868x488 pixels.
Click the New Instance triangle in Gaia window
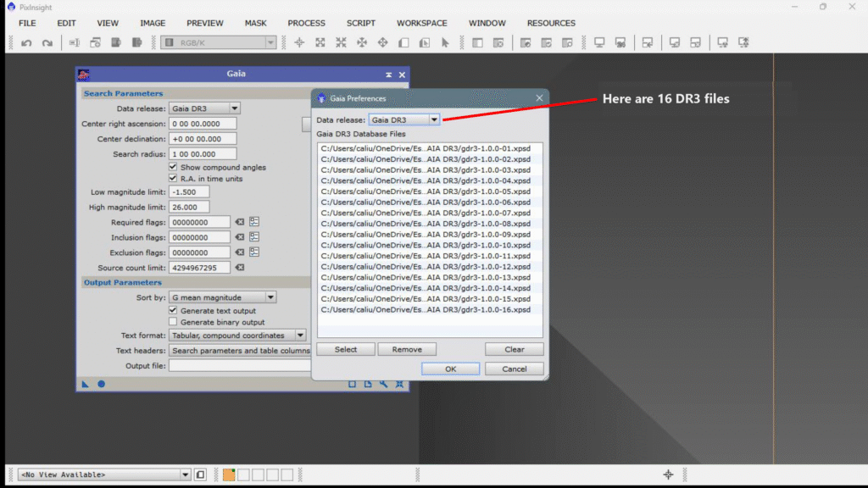tap(86, 384)
